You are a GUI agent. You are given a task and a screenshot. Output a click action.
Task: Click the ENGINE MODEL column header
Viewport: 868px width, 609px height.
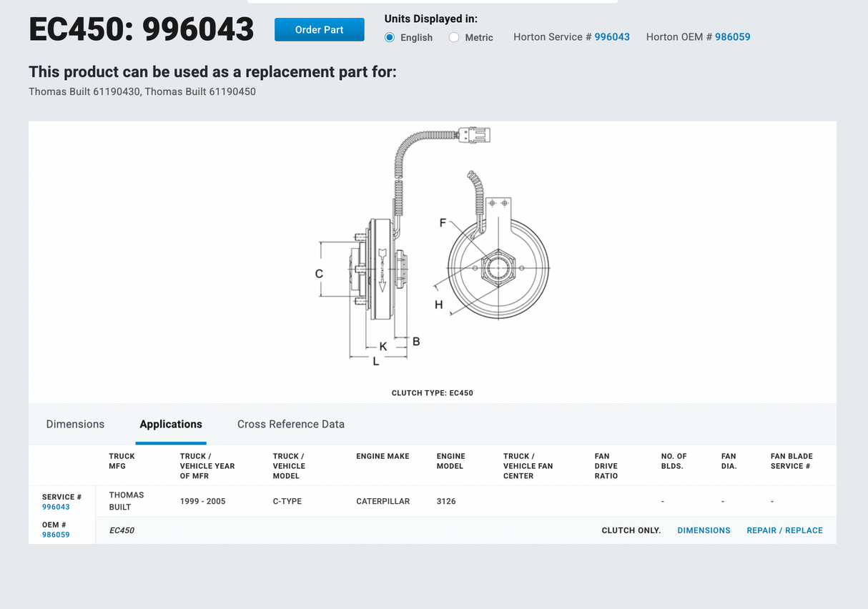450,461
